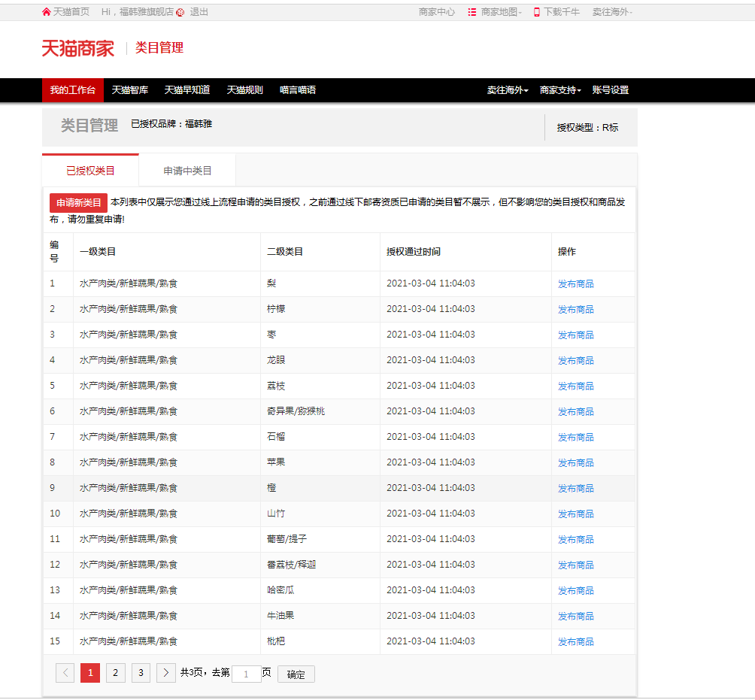Click the red home icon beside 天猫首页
The width and height of the screenshot is (755, 700).
point(46,12)
